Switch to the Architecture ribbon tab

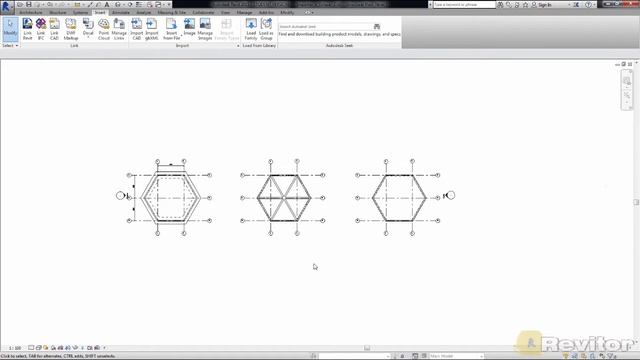31,13
